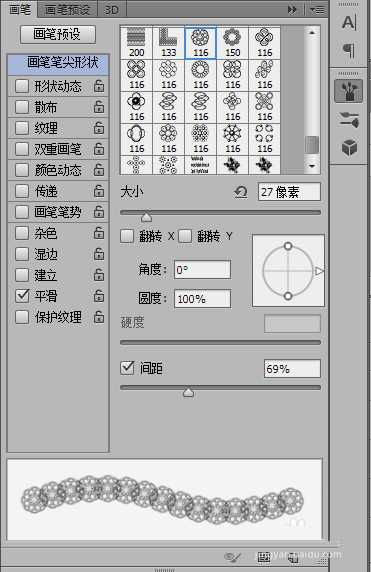Enable 颜色动态 checkbox
This screenshot has width=371, height=572.
coord(22,170)
